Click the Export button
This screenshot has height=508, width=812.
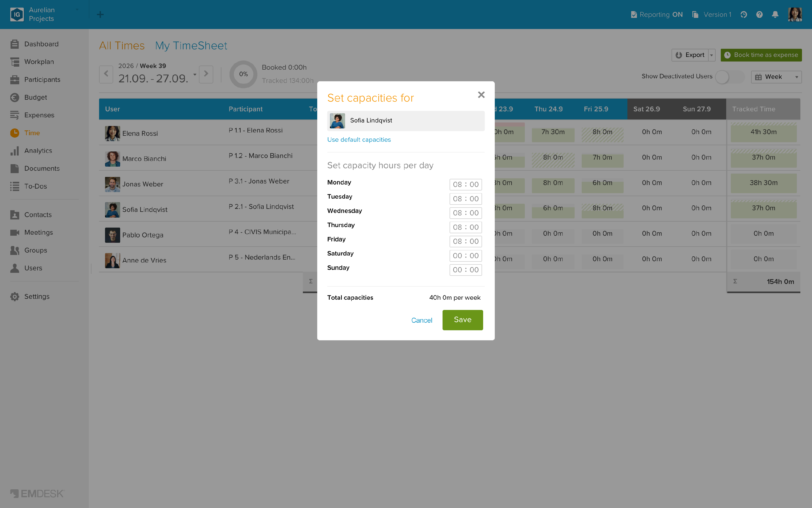coord(690,55)
